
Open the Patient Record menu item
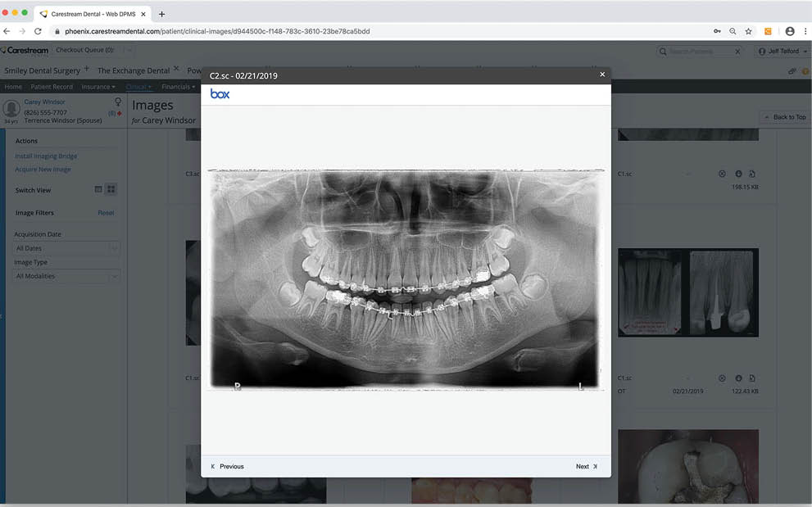[52, 87]
